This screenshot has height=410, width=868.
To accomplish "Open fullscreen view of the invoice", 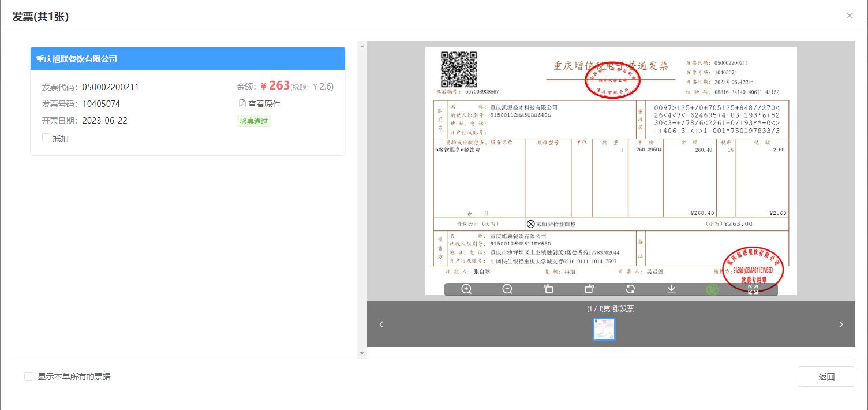I will coord(753,289).
